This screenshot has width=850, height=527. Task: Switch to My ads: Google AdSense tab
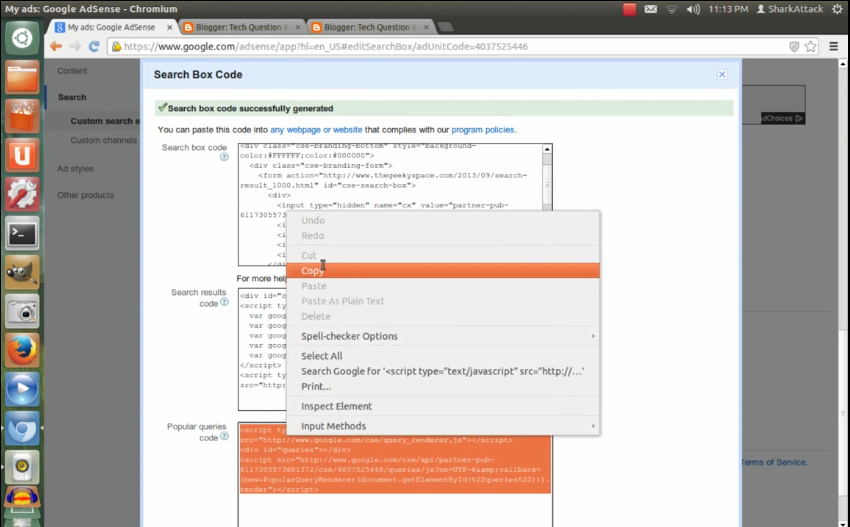112,27
